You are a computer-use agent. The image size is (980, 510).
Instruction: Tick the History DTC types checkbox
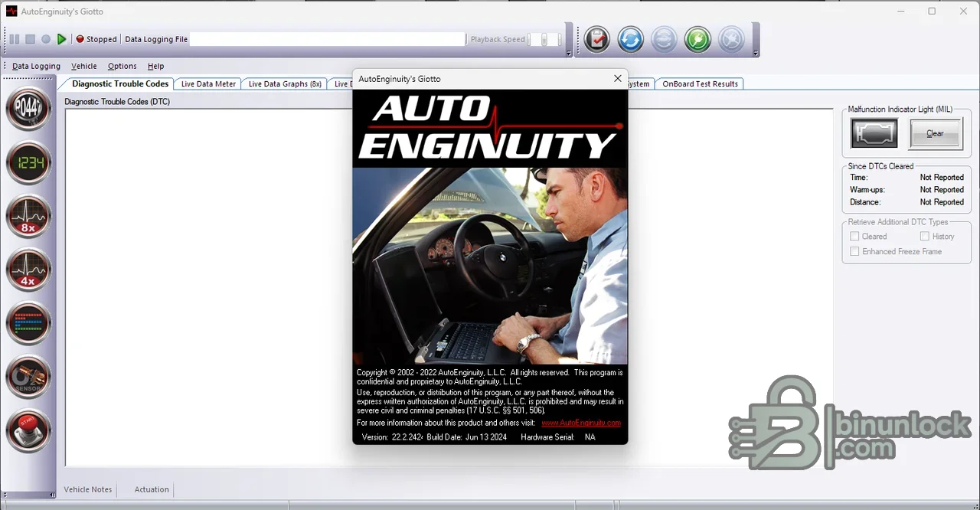click(924, 237)
